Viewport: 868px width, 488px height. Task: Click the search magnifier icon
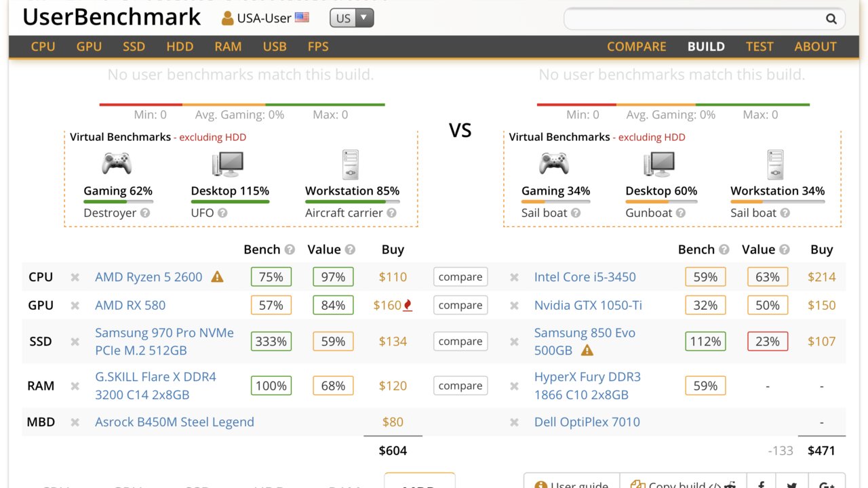tap(831, 19)
